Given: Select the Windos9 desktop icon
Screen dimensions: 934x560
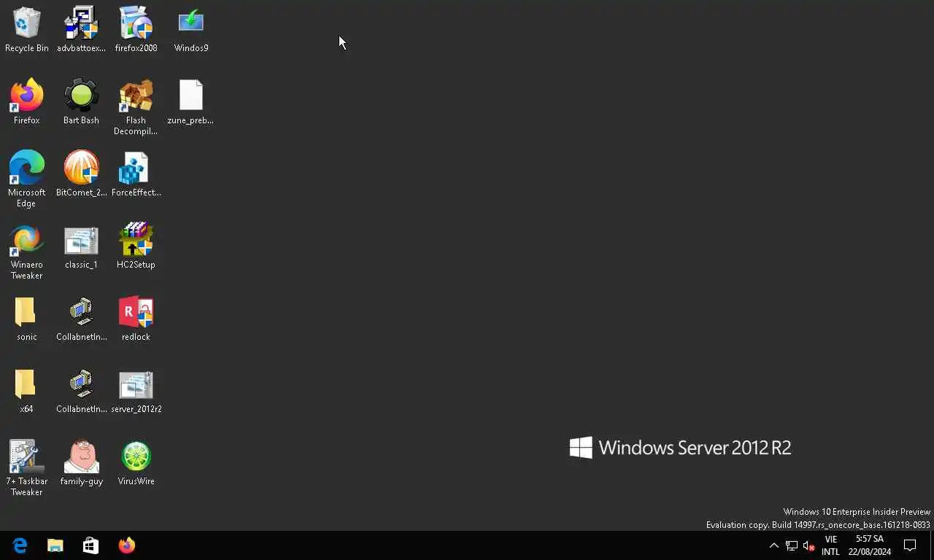Looking at the screenshot, I should [190, 30].
